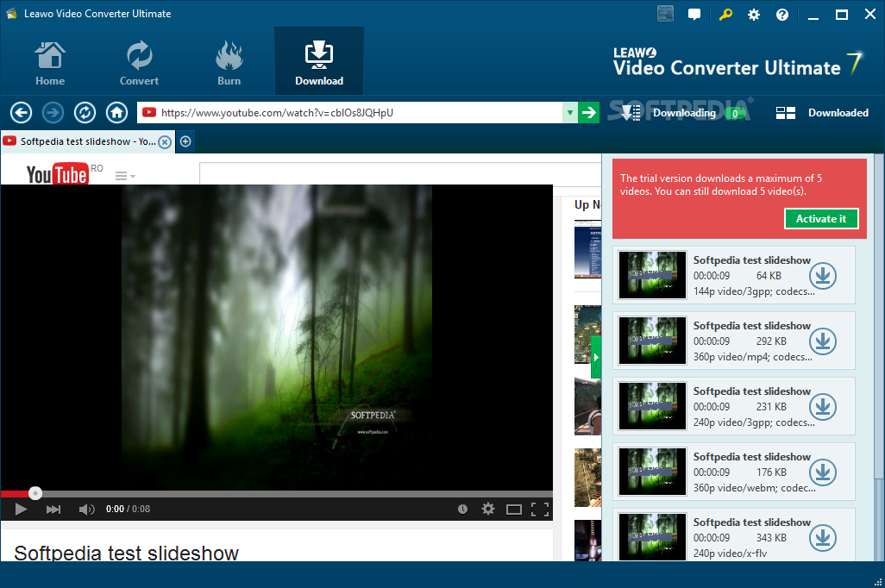
Task: Click the media library icon in title bar
Action: click(x=665, y=14)
